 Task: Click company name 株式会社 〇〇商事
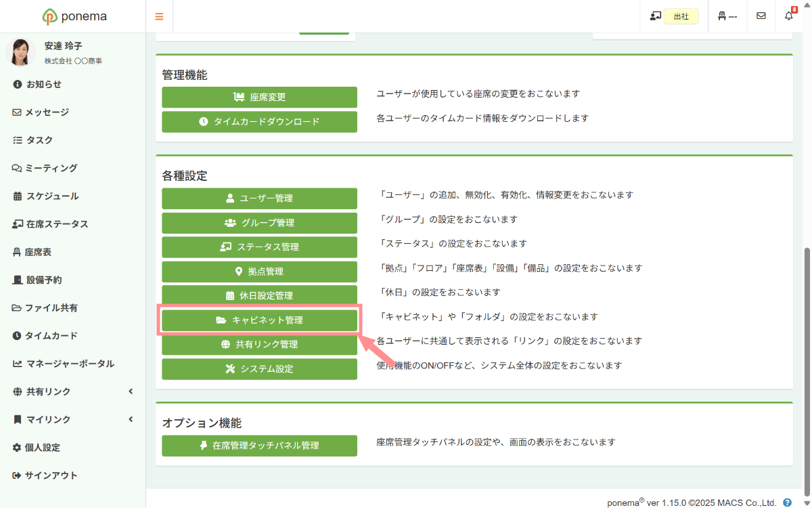[x=73, y=61]
